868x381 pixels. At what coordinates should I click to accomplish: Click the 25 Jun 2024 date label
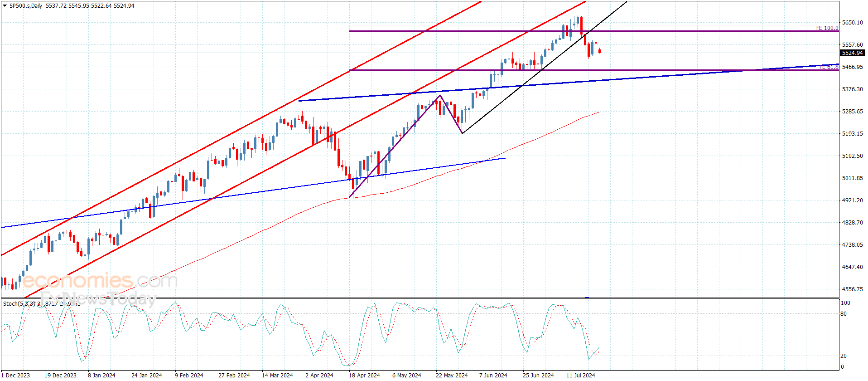click(x=538, y=375)
